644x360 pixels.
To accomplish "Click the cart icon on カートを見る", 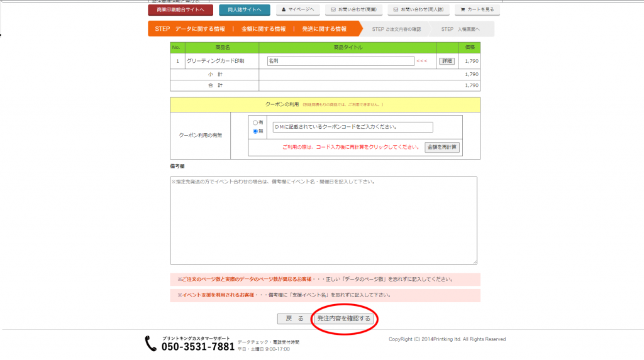I will point(462,10).
